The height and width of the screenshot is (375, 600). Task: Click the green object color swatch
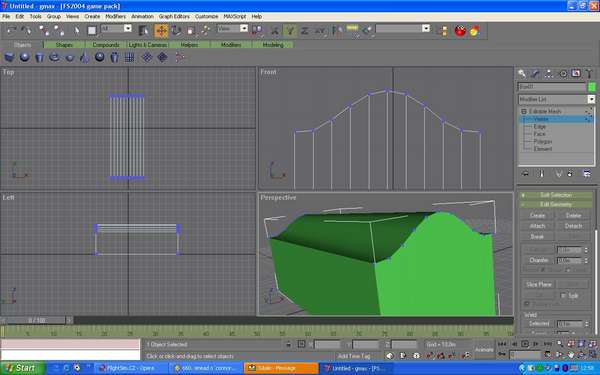click(592, 87)
